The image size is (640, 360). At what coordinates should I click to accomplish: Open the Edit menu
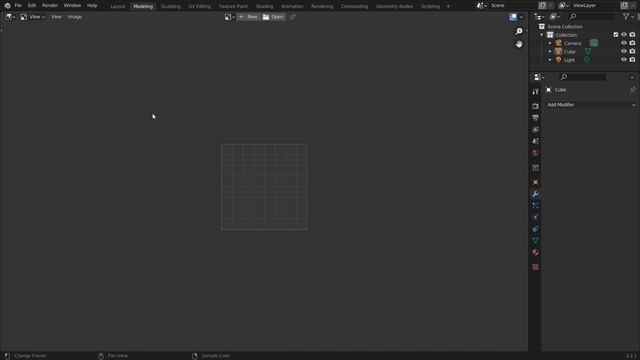[x=32, y=6]
